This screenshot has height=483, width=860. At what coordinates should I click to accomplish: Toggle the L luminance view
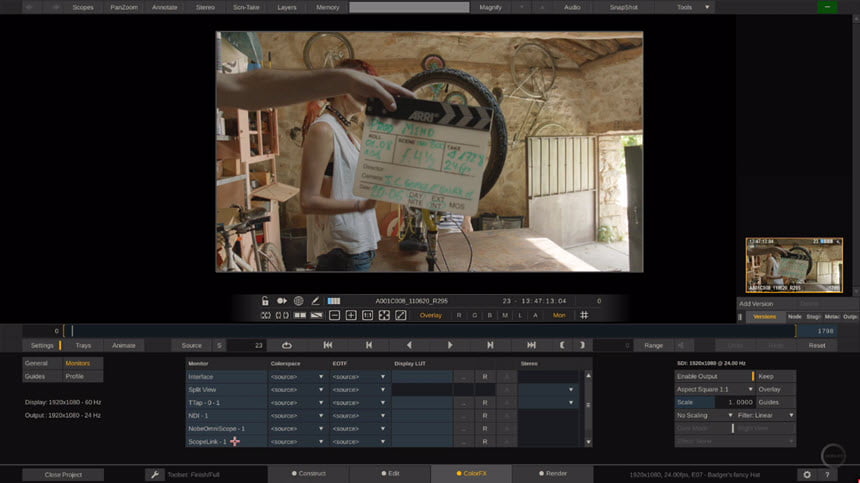520,315
